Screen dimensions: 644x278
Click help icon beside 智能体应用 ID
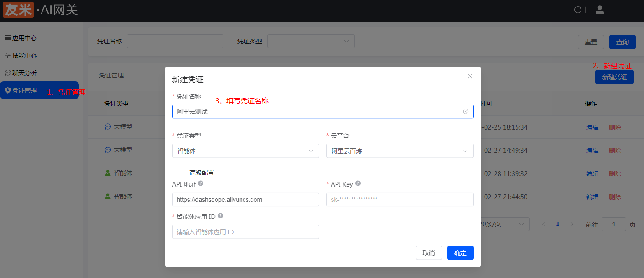click(220, 216)
